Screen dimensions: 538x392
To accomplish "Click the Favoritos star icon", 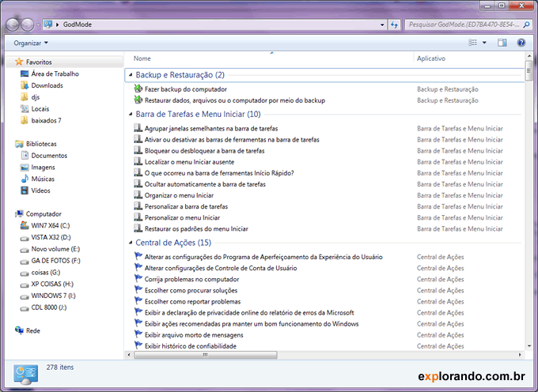I will pos(19,62).
